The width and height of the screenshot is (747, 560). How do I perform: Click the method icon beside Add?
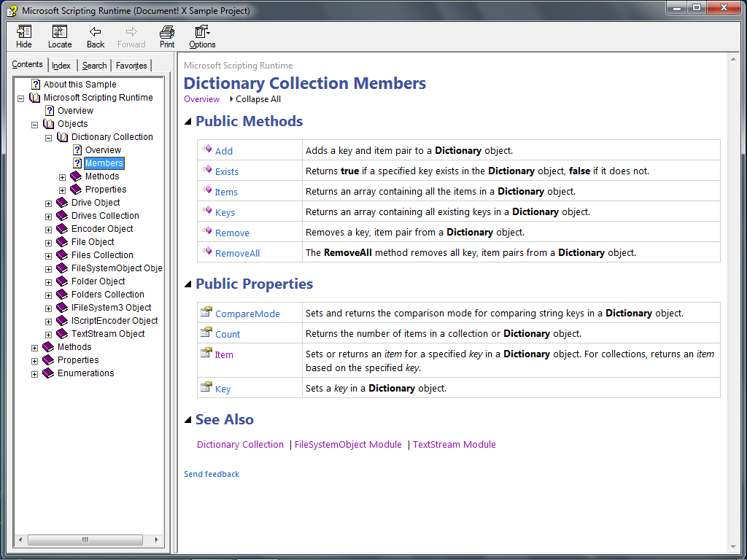206,149
